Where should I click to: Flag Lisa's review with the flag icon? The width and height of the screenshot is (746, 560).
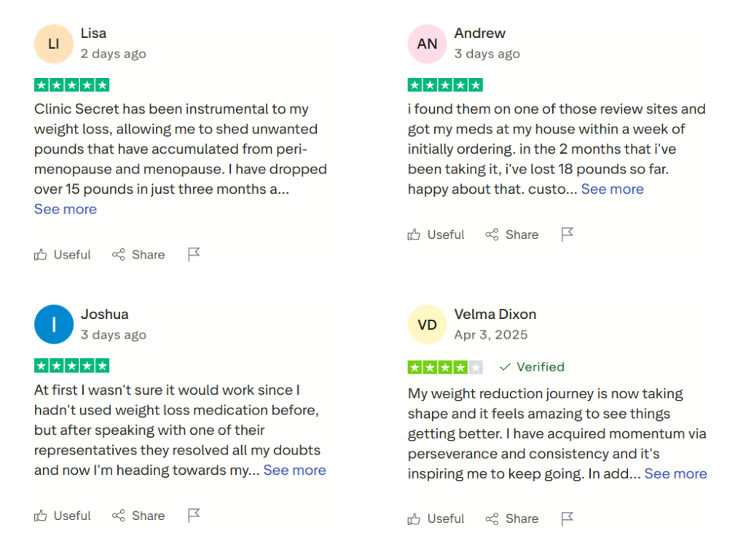(x=194, y=254)
